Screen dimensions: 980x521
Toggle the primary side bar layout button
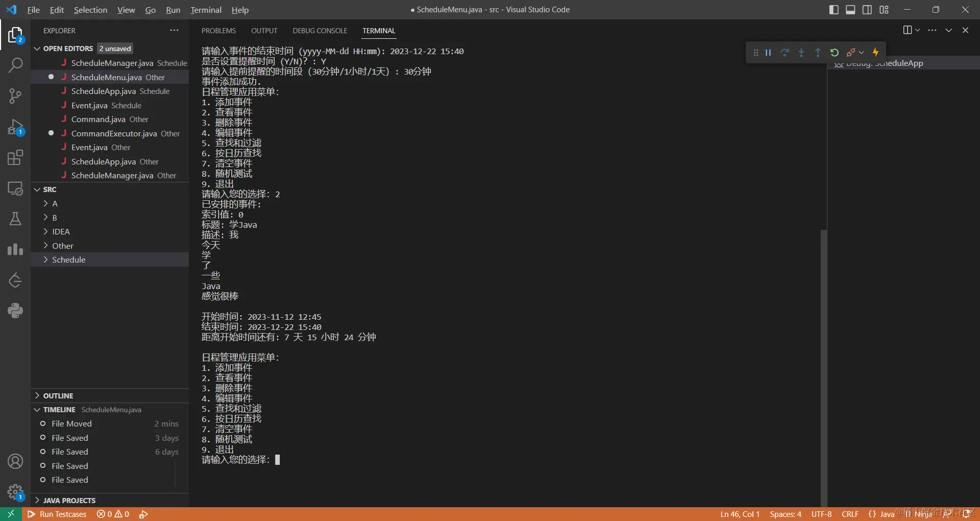[x=834, y=10]
